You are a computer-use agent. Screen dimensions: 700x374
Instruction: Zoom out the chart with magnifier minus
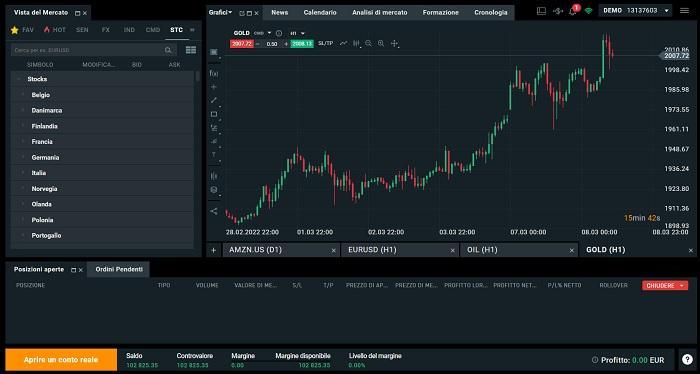(368, 43)
